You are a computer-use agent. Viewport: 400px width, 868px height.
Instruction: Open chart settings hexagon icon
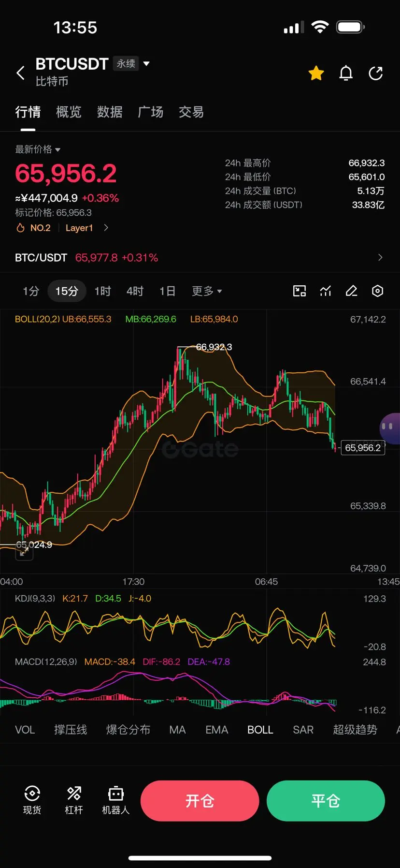[x=377, y=291]
